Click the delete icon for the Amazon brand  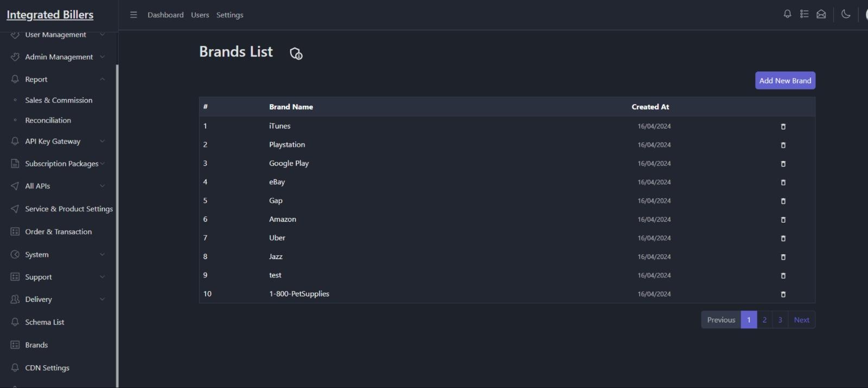(783, 220)
